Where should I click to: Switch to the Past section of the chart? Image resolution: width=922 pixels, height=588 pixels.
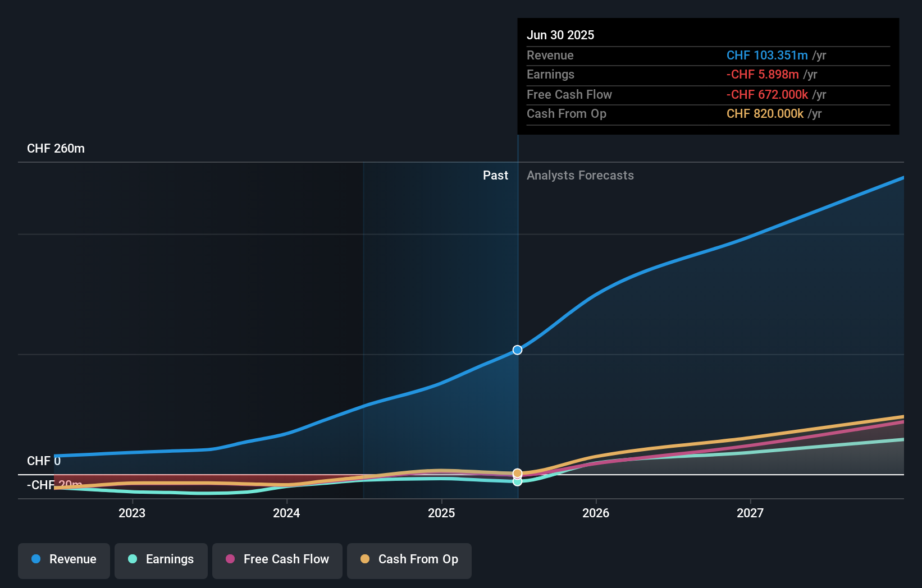[495, 175]
